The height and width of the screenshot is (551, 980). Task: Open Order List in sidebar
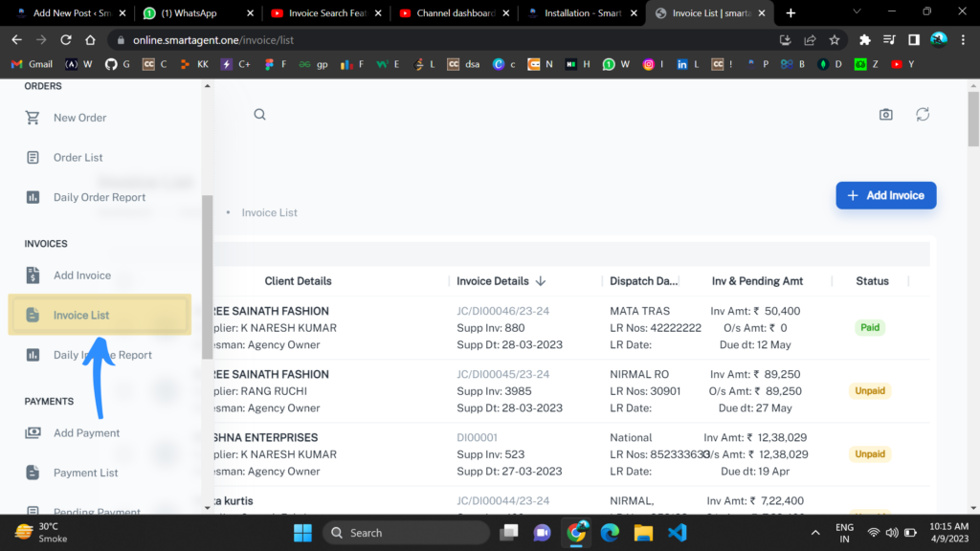coord(78,158)
